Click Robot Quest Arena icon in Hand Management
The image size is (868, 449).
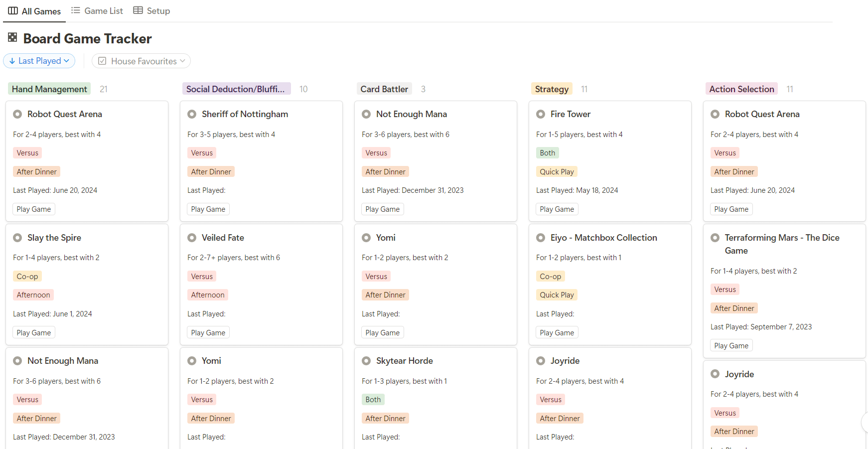(x=17, y=114)
